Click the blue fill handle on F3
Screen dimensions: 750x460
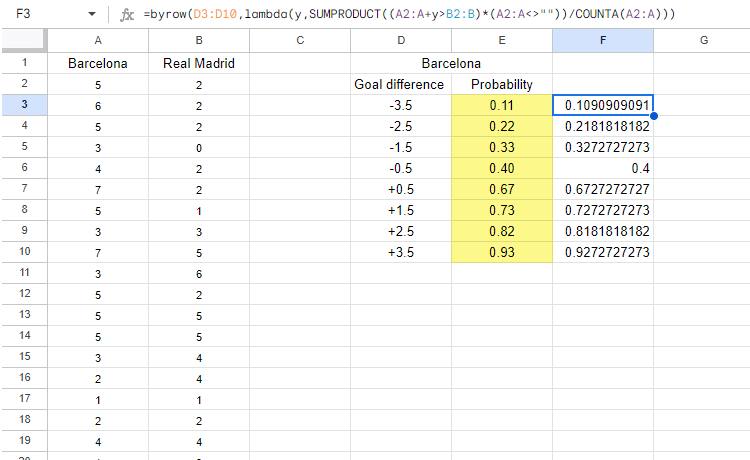(x=654, y=116)
